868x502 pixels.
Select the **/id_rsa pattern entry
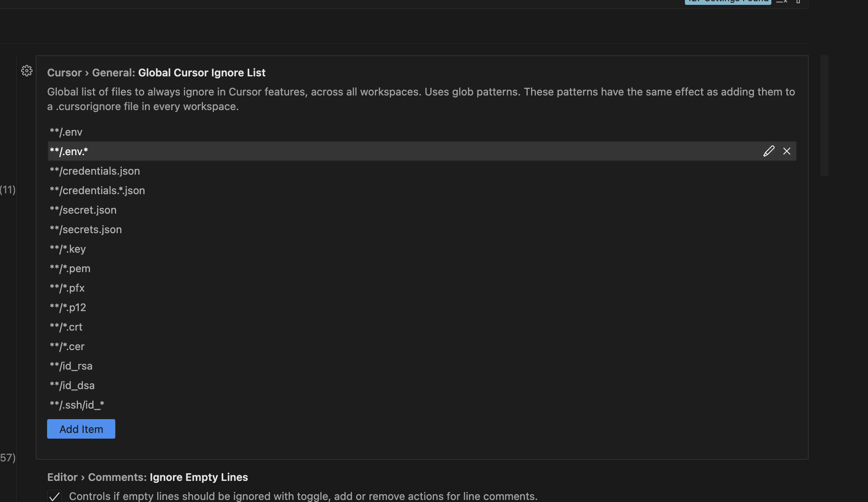(x=71, y=366)
